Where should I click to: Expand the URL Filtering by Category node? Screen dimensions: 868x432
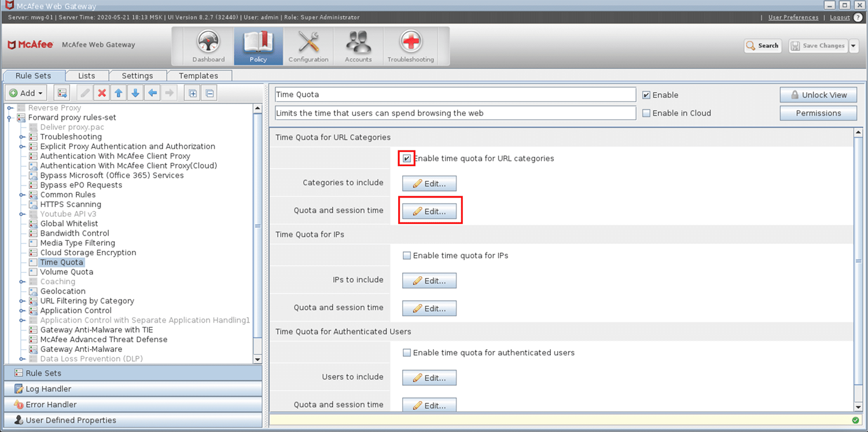coord(22,301)
